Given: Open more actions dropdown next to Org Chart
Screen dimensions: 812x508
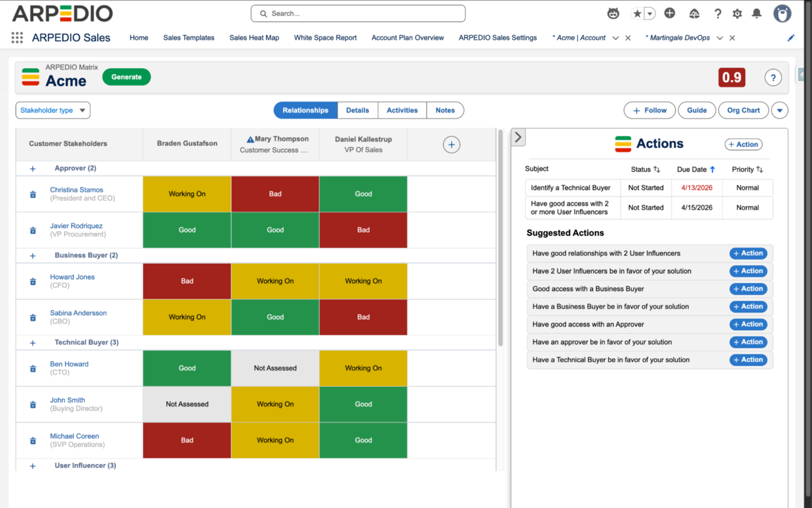Looking at the screenshot, I should (x=779, y=111).
